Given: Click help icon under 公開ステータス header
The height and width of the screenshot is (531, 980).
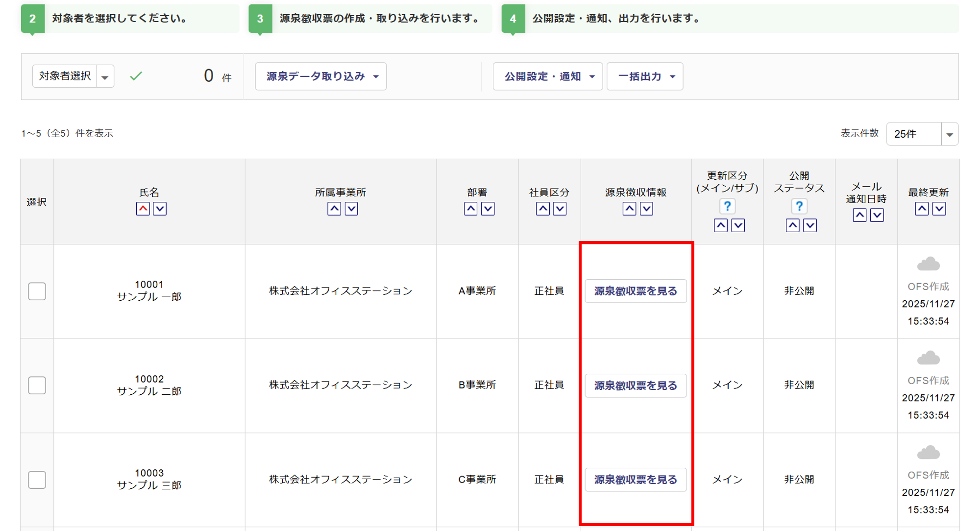Looking at the screenshot, I should click(799, 206).
